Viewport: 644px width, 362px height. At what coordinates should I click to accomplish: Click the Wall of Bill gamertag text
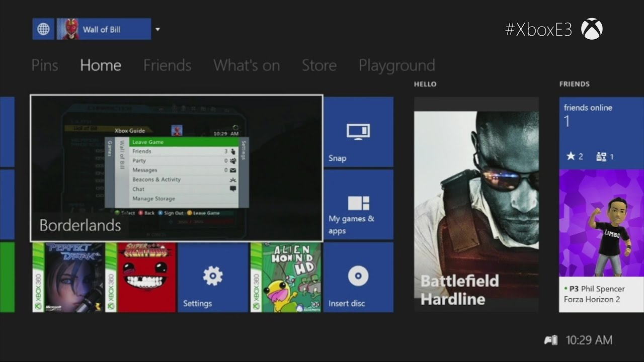coord(102,30)
